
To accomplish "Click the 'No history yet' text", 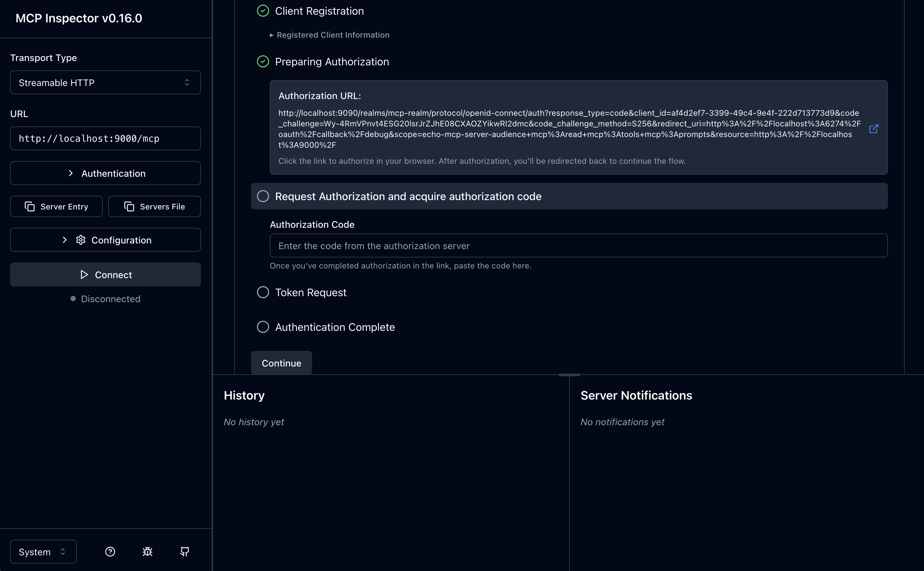I will (x=254, y=422).
